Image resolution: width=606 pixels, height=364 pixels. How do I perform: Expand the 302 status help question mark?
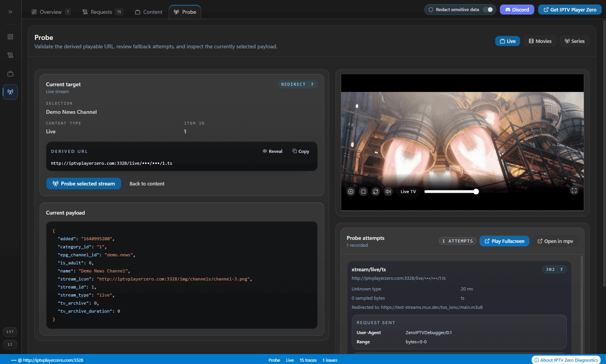tap(562, 269)
